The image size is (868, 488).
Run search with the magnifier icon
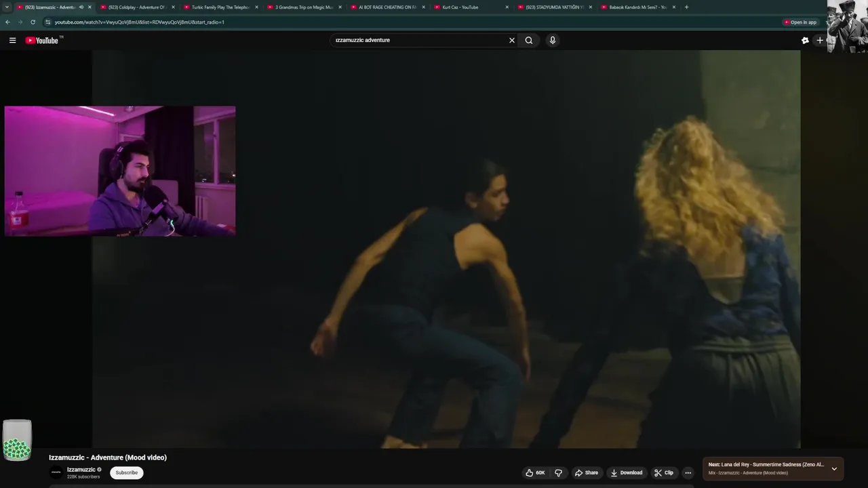coord(529,40)
